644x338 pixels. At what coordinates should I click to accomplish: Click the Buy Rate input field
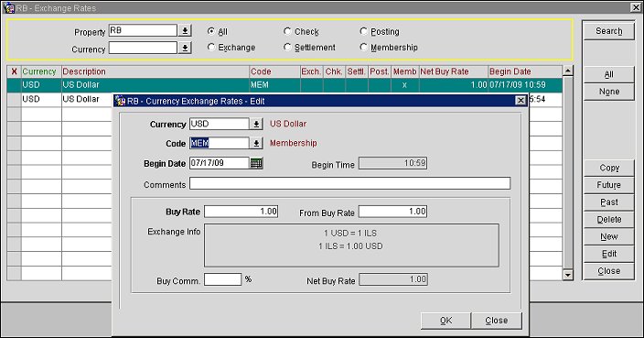click(241, 212)
